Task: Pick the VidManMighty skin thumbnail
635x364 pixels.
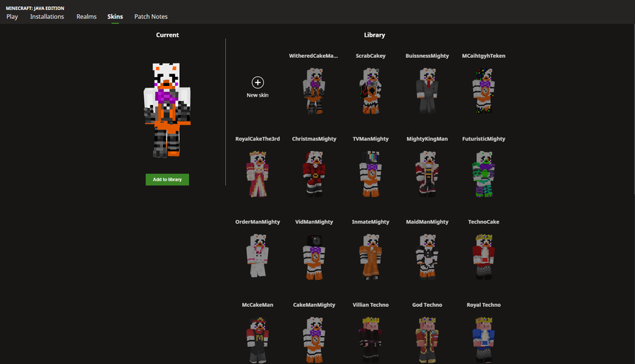Action: click(x=314, y=257)
